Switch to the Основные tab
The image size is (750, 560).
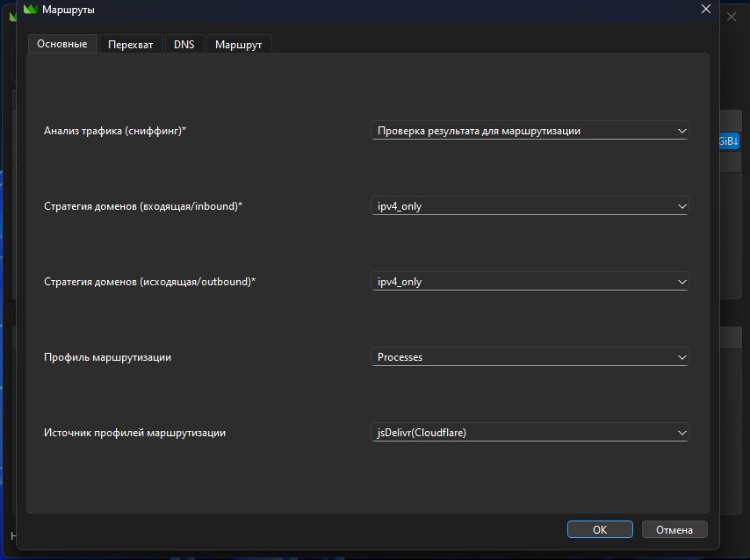[x=62, y=44]
